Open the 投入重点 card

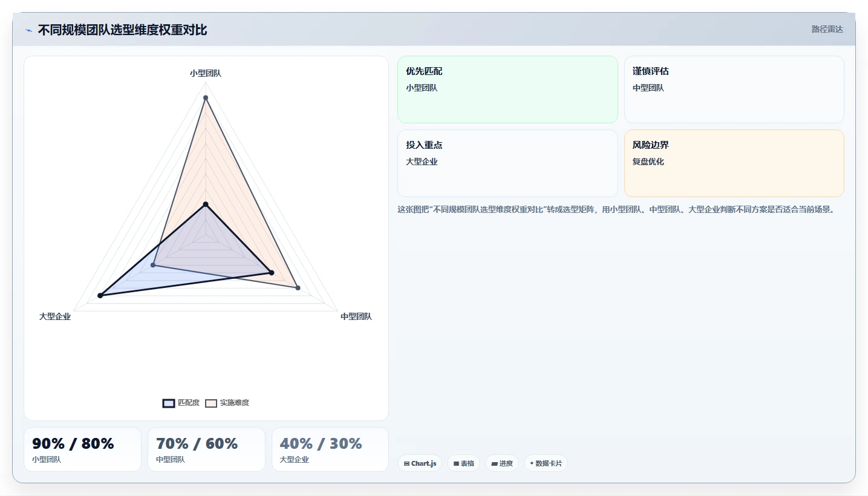[x=507, y=163]
